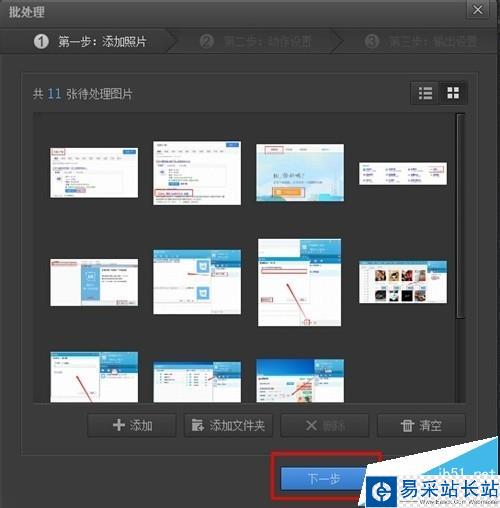The height and width of the screenshot is (508, 500).
Task: Select thumbnail showing photo avatar grid
Action: click(403, 282)
